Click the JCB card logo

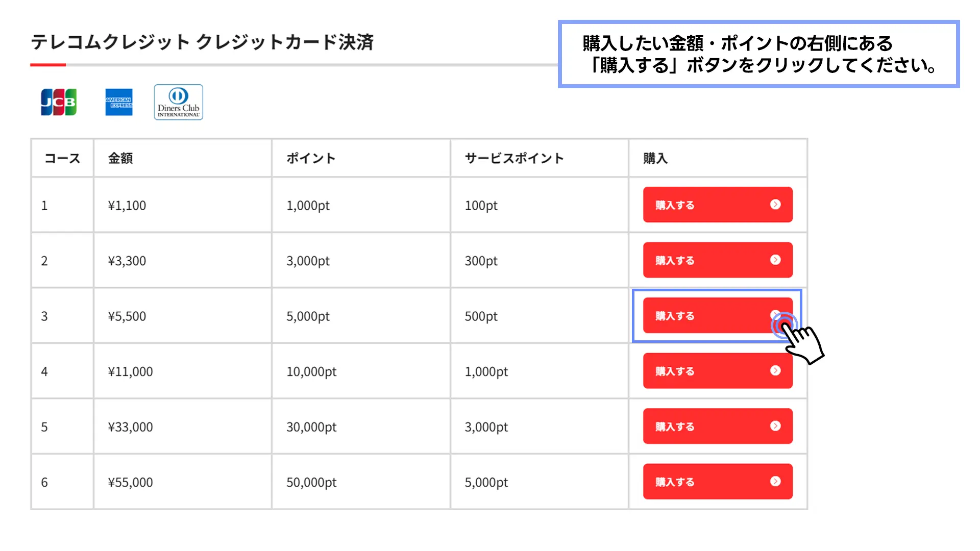coord(59,102)
